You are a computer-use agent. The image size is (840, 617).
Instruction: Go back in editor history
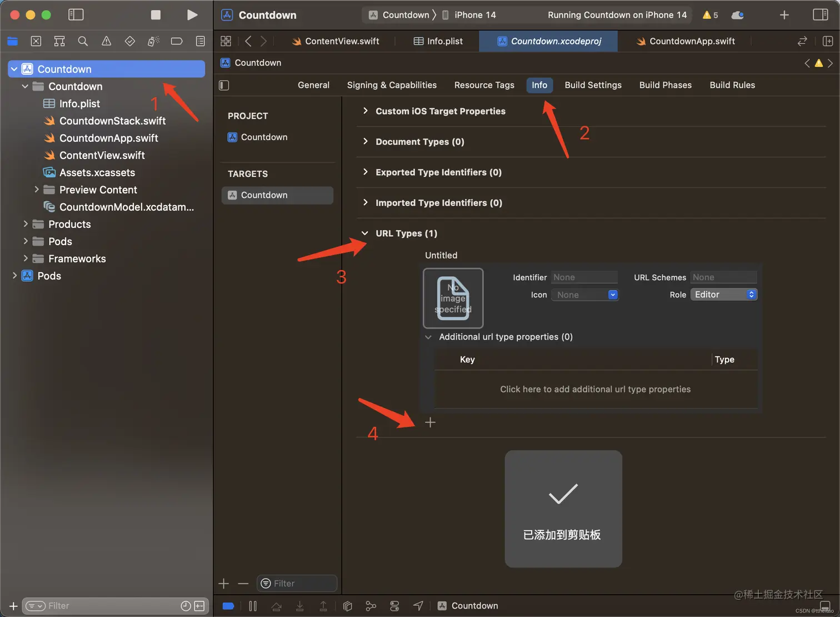click(x=248, y=41)
